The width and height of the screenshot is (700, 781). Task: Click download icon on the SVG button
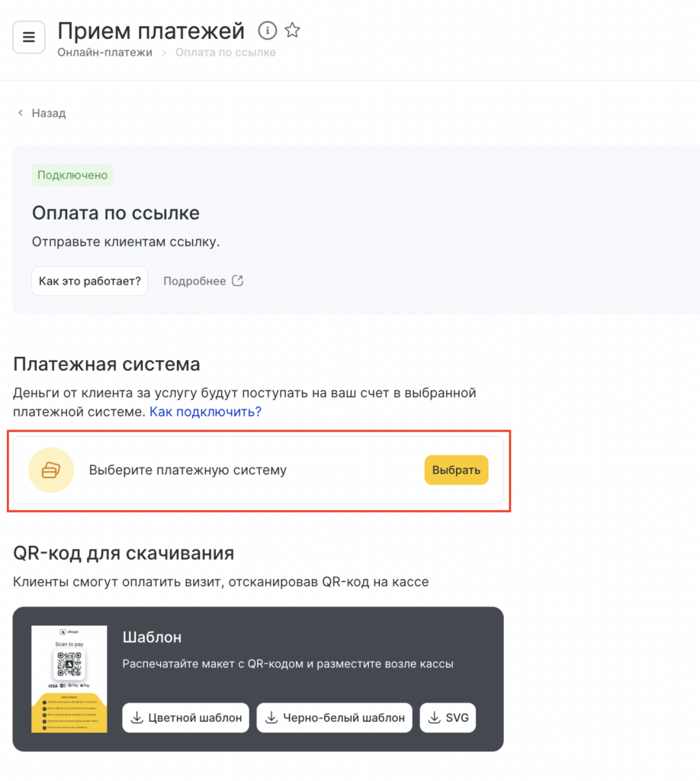click(434, 718)
